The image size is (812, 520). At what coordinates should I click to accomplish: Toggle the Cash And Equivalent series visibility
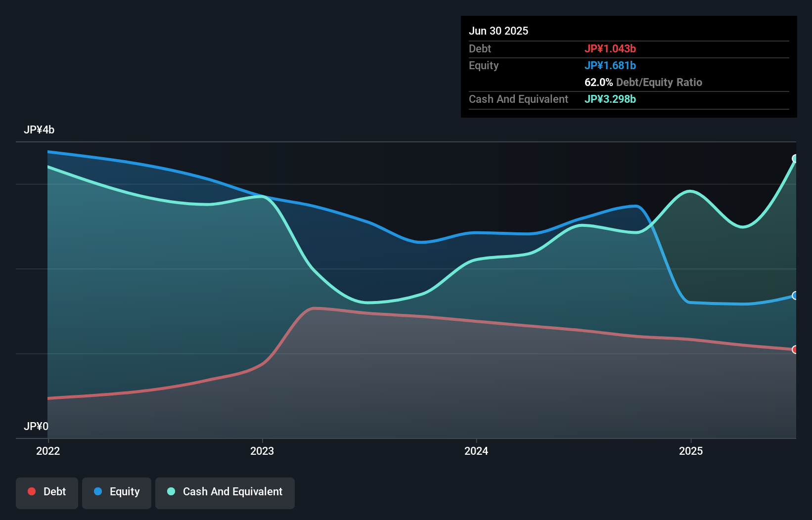(225, 491)
